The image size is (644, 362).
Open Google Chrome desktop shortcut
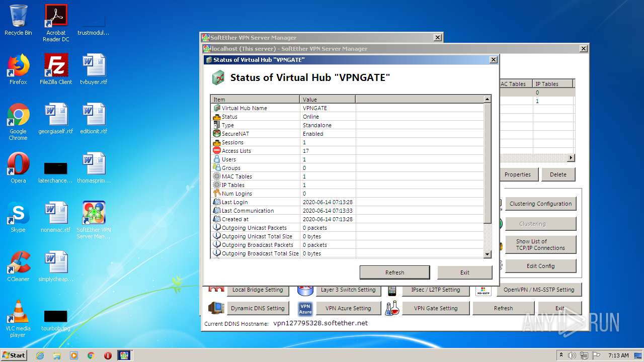tap(18, 122)
